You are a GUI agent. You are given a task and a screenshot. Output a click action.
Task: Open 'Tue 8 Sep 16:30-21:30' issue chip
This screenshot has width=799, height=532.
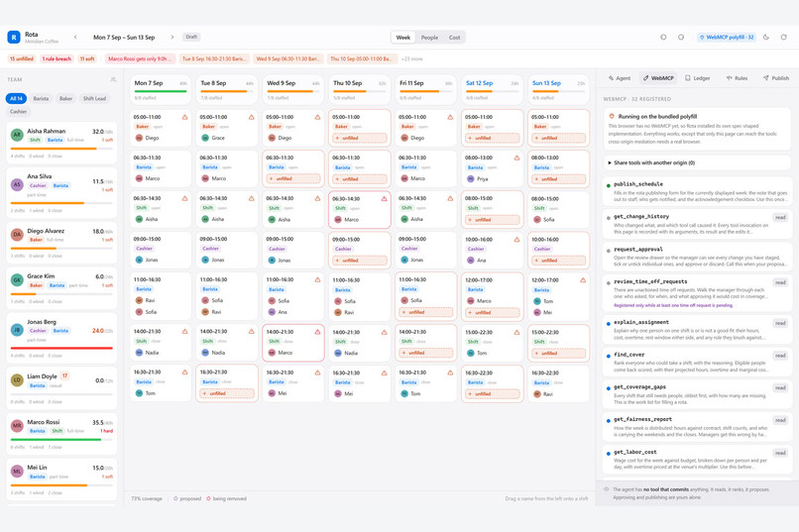click(x=214, y=59)
